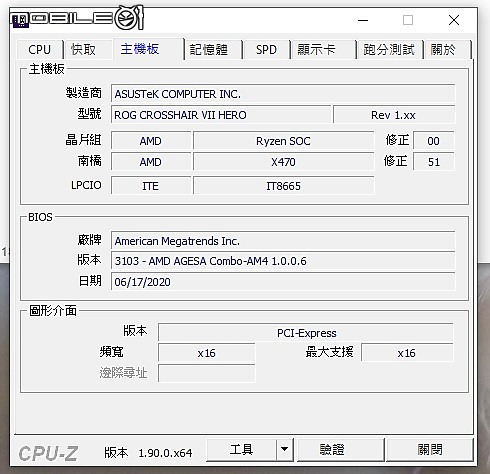This screenshot has width=490, height=474.
Task: Maximize the CPU-Z window
Action: click(408, 20)
